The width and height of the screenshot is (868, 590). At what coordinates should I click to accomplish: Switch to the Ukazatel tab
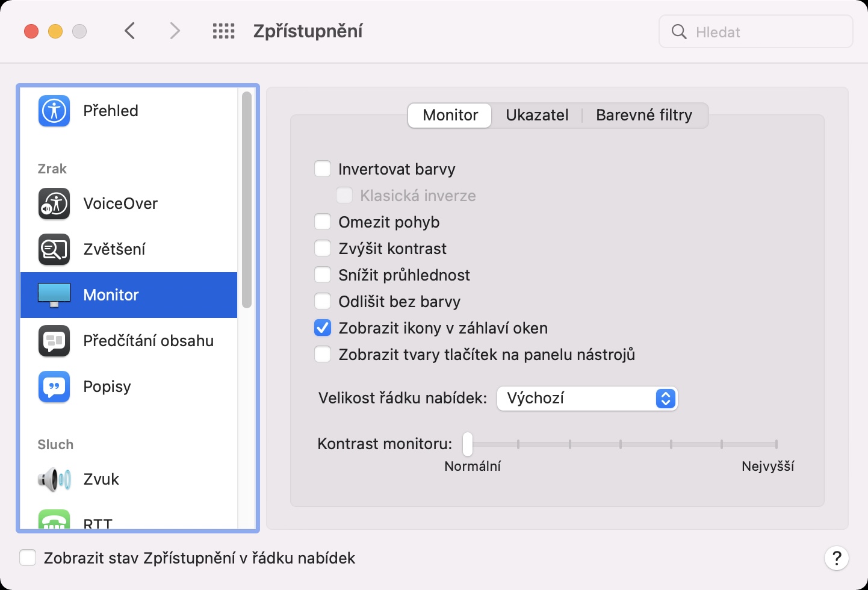[x=537, y=115]
